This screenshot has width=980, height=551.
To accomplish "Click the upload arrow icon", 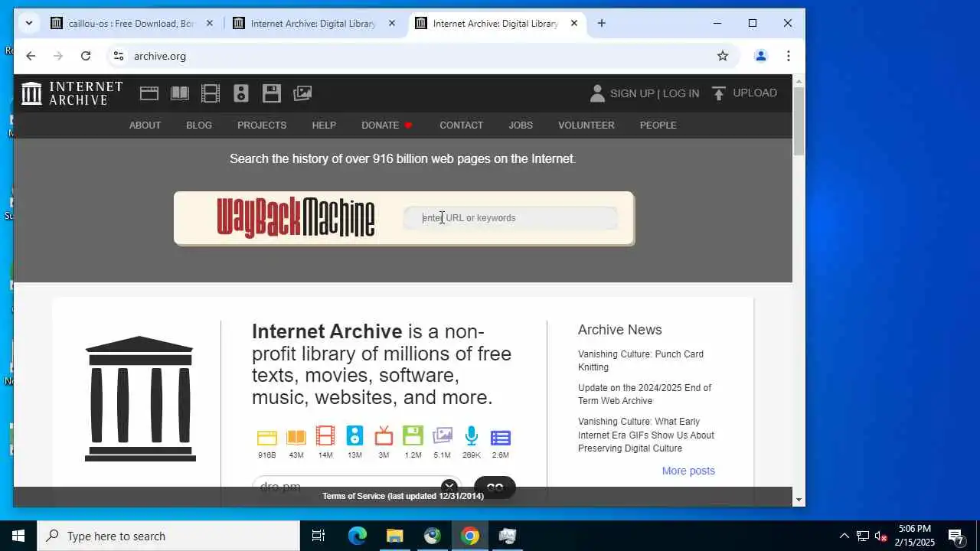I will [718, 93].
